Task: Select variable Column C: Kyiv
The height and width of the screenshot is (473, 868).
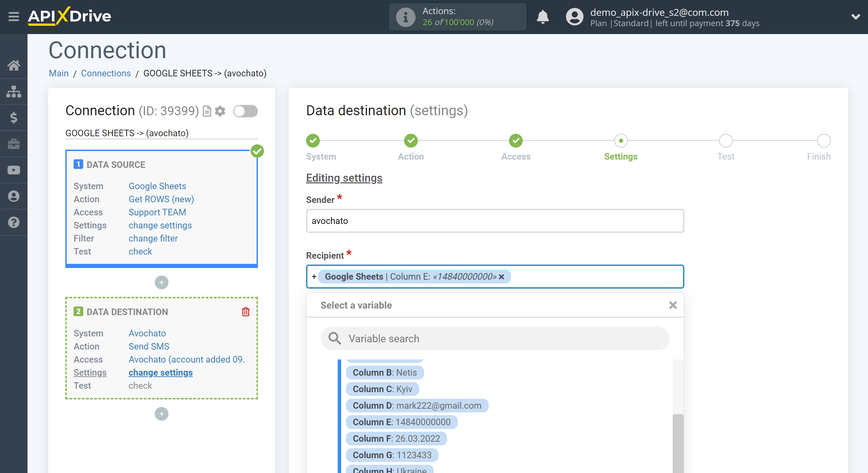Action: [x=382, y=389]
